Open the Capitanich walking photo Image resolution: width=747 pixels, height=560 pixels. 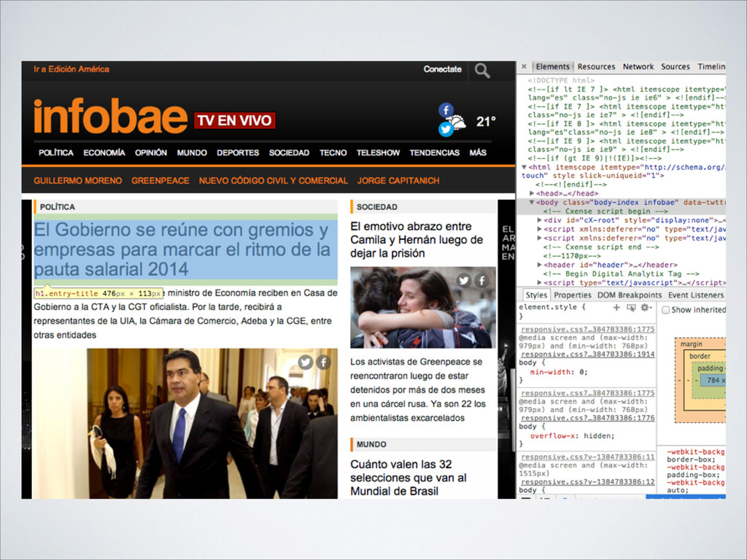coord(185,424)
